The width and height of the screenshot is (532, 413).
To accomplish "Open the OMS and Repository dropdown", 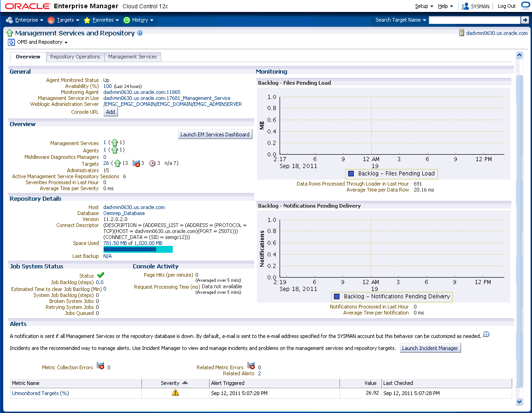I will (42, 42).
